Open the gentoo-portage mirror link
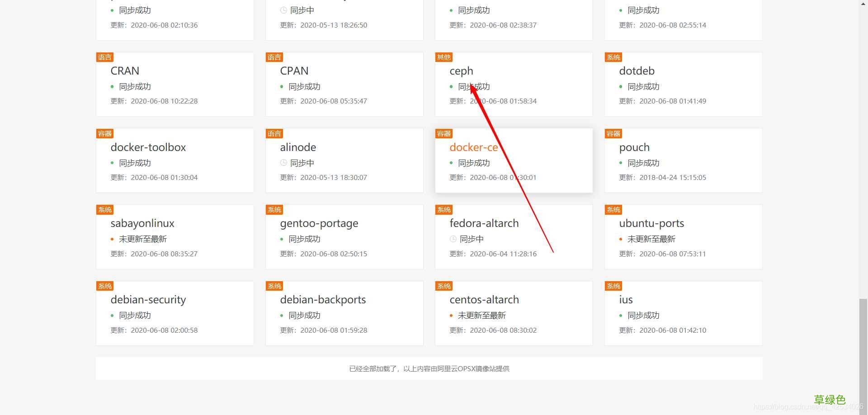This screenshot has height=415, width=868. tap(319, 223)
